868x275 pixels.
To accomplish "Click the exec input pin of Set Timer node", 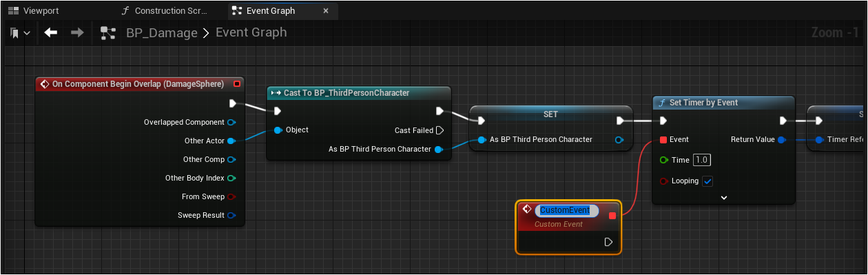I will coord(663,121).
